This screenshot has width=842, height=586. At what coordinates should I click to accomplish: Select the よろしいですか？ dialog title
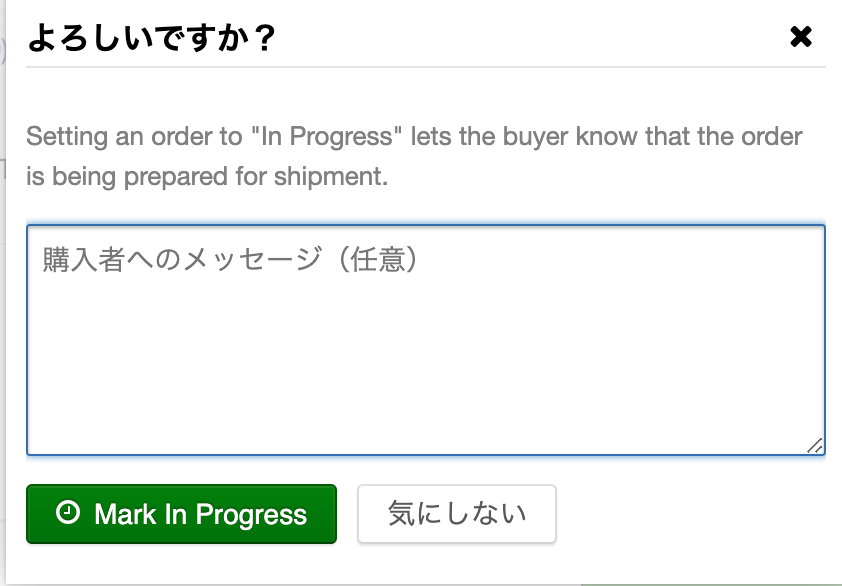pos(151,38)
